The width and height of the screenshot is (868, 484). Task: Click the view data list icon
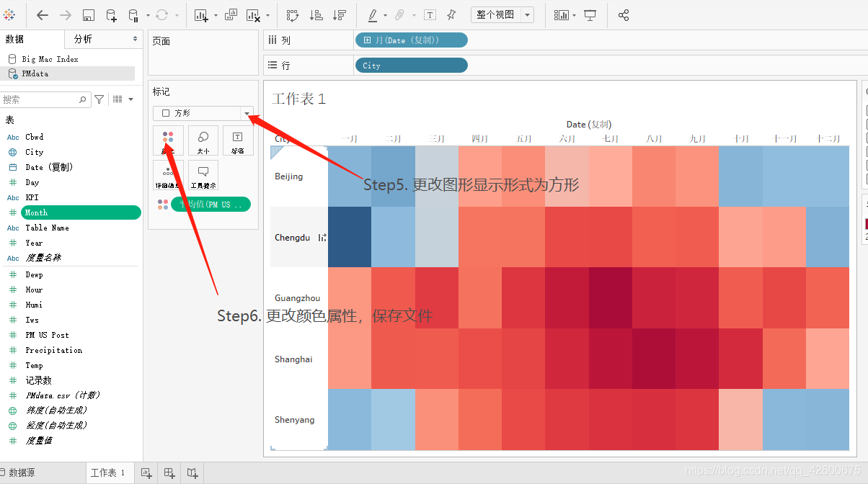click(118, 99)
